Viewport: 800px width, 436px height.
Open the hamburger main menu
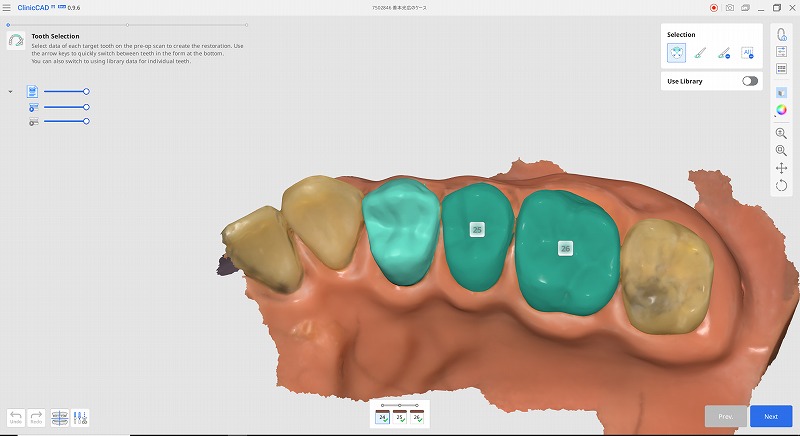pos(8,8)
